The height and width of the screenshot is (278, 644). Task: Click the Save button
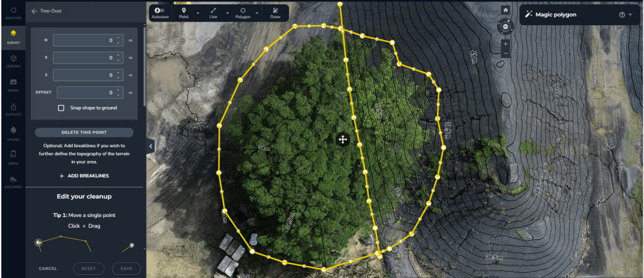coord(127,269)
